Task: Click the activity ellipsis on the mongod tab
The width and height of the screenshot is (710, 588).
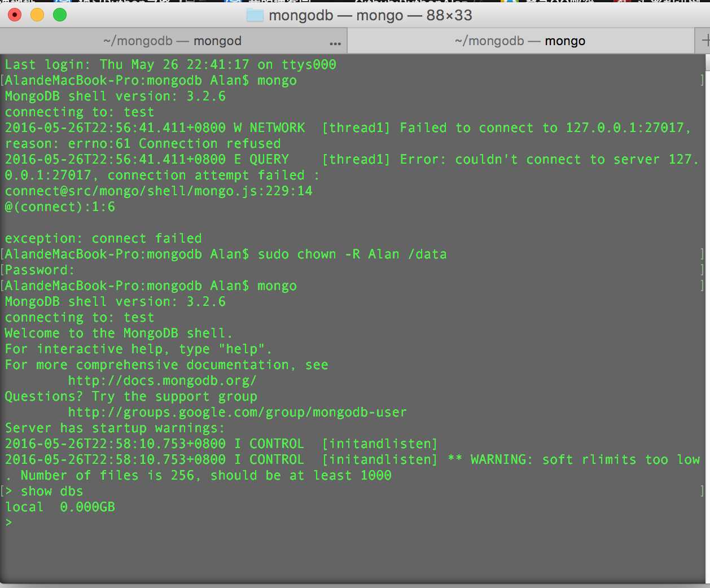Action: pos(335,43)
